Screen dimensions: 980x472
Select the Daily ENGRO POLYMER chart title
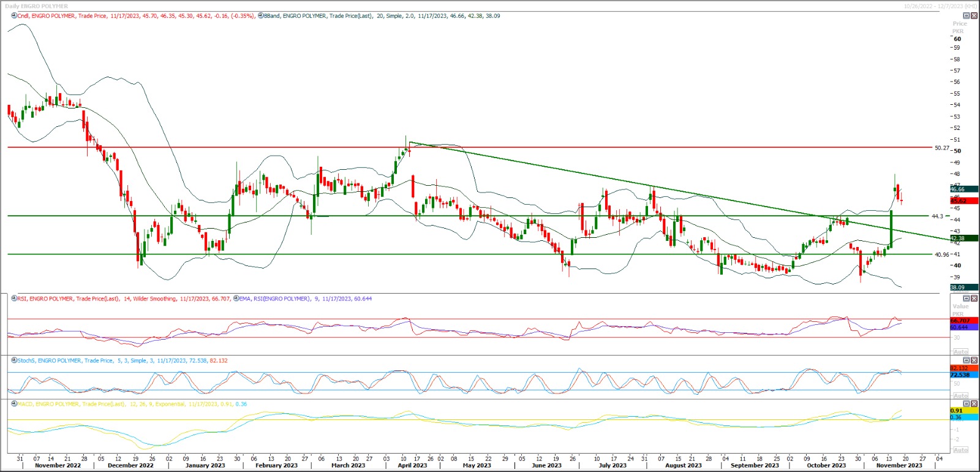click(x=37, y=6)
